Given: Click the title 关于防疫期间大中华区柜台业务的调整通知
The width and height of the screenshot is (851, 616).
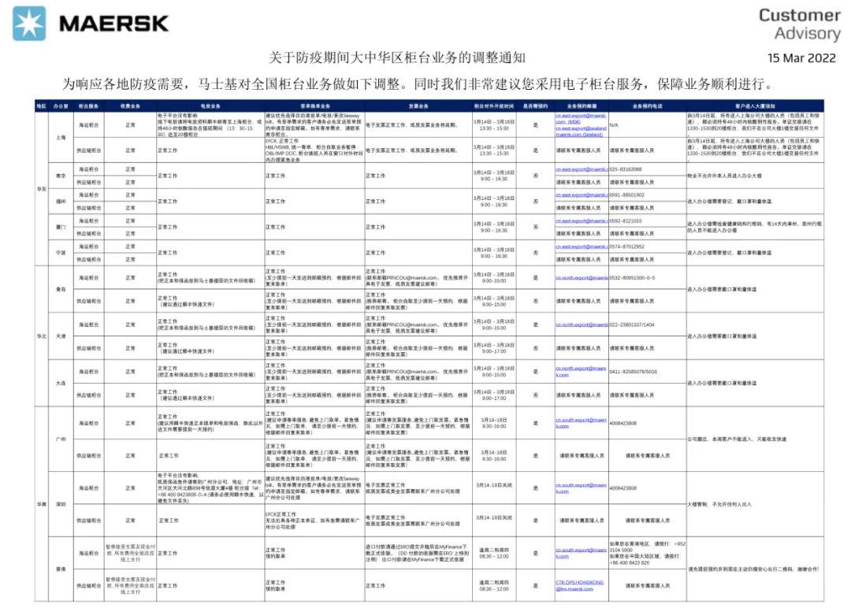Looking at the screenshot, I should (x=396, y=58).
